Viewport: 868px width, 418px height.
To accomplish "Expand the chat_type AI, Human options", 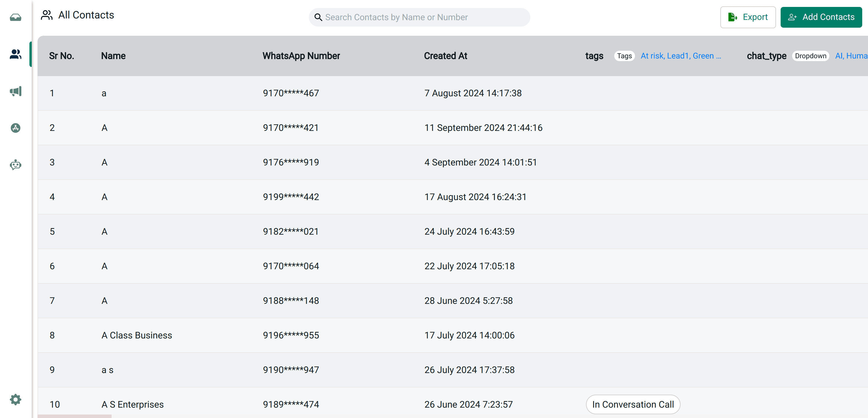I will [x=851, y=56].
